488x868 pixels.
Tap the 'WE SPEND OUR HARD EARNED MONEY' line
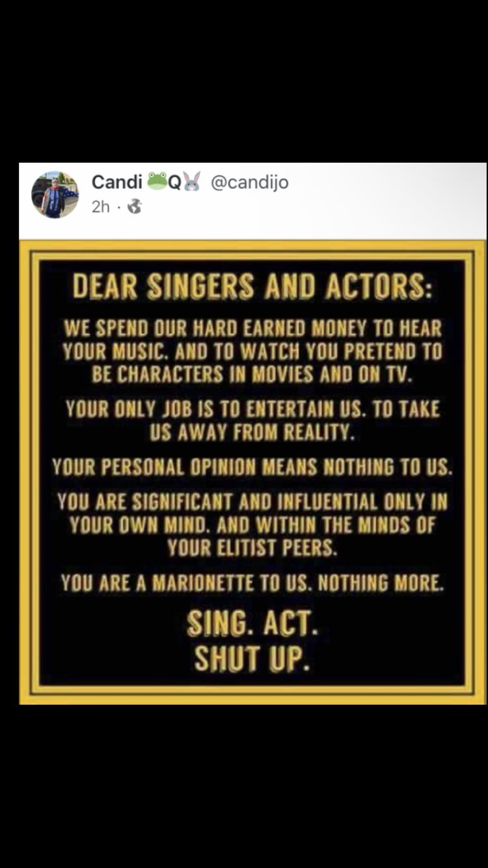(252, 328)
